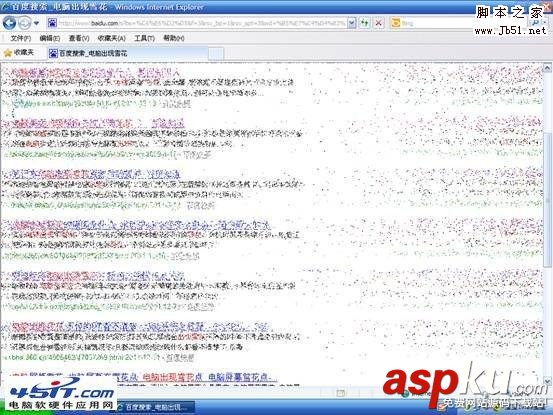Open 百度快照 link beside bbs.360.cn result
This screenshot has width=553, height=415.
pyautogui.click(x=180, y=358)
